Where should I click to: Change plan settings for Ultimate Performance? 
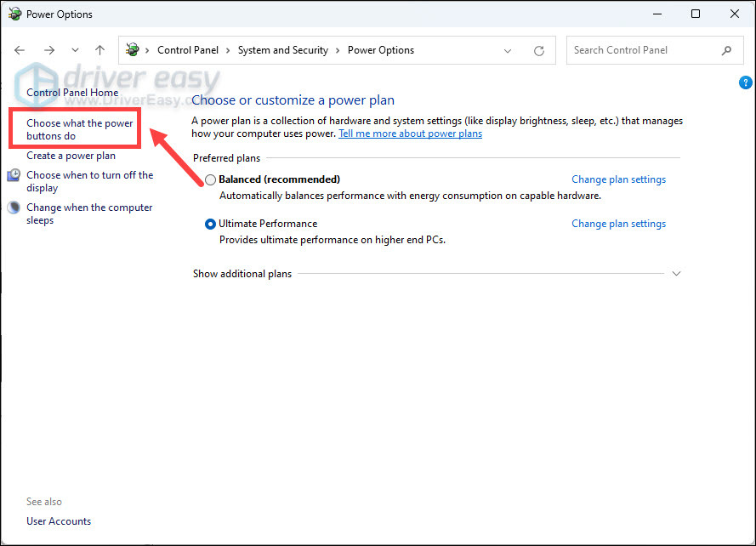pyautogui.click(x=618, y=224)
